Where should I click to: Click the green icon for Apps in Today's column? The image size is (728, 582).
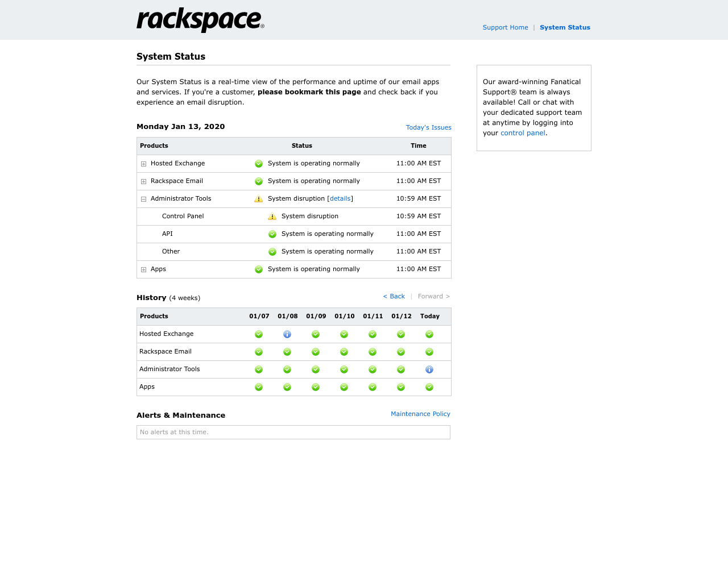point(429,386)
